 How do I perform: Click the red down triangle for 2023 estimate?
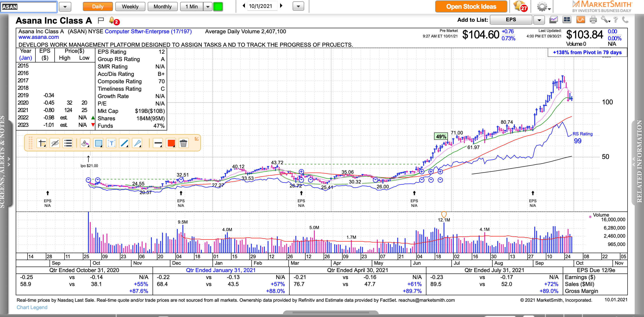tap(93, 125)
